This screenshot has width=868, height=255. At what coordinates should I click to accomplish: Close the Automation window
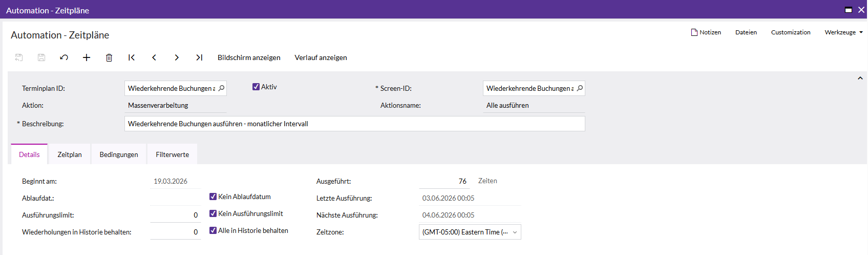tap(861, 10)
